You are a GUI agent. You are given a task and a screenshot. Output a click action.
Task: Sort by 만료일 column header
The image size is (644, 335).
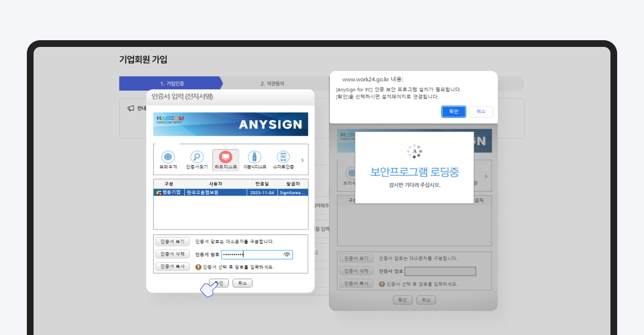[262, 184]
